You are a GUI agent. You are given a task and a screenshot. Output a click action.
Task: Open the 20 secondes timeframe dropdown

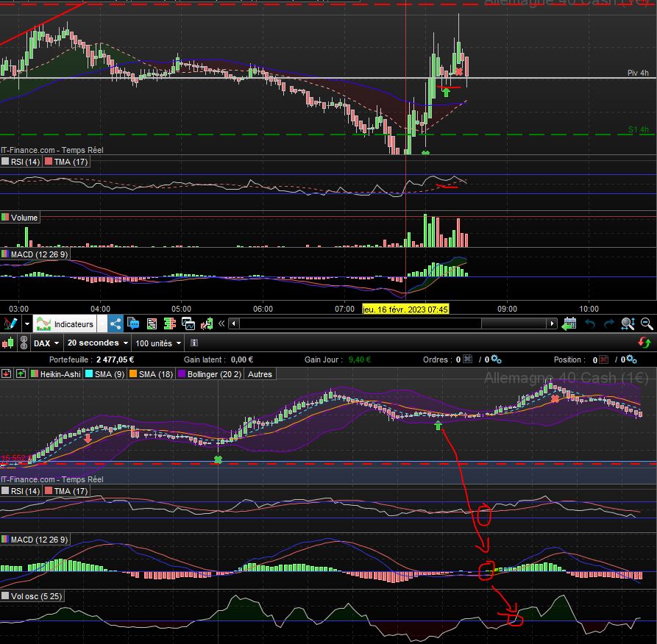point(98,343)
